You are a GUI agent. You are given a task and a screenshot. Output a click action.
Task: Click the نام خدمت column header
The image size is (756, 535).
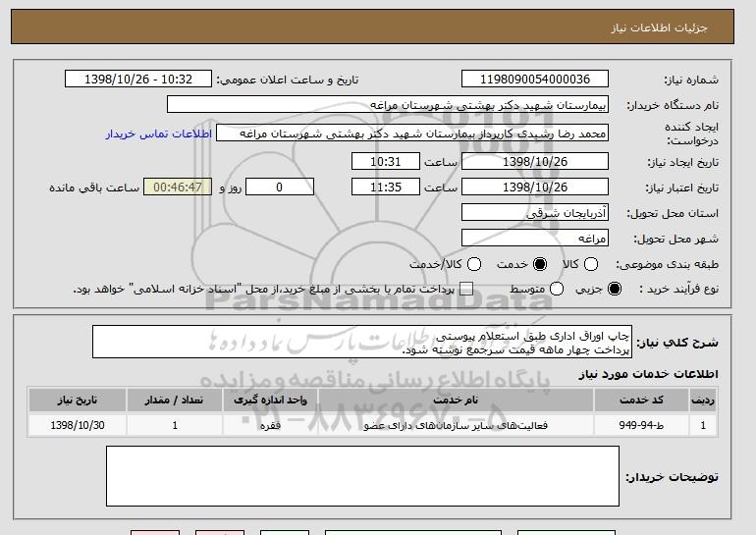(456, 401)
